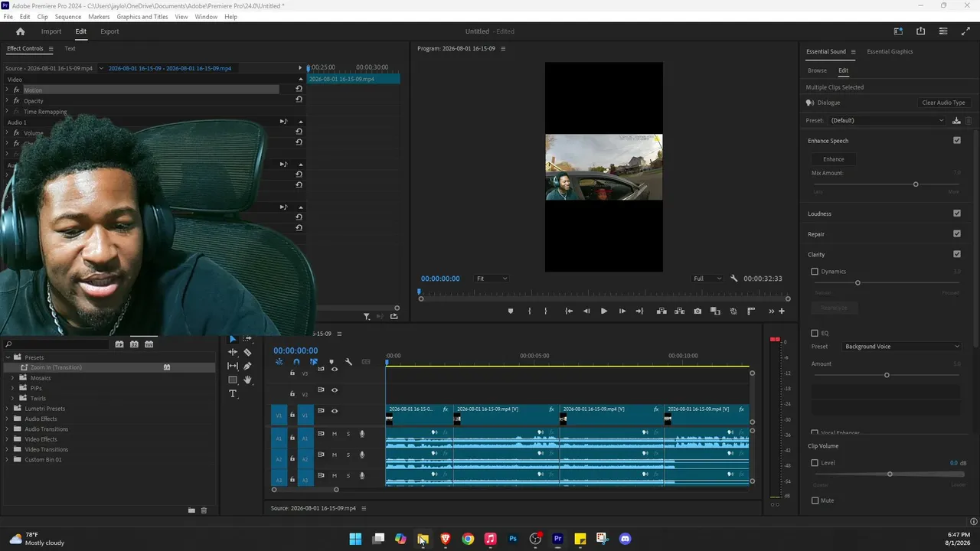Screen dimensions: 980x551
Task: Open the Button Editor plus icon
Action: coord(782,311)
